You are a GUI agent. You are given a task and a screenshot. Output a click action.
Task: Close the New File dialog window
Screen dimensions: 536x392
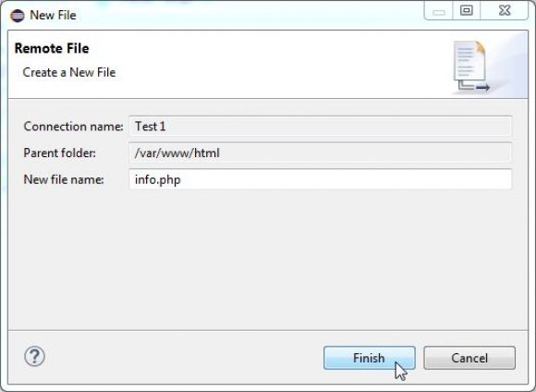pyautogui.click(x=505, y=11)
